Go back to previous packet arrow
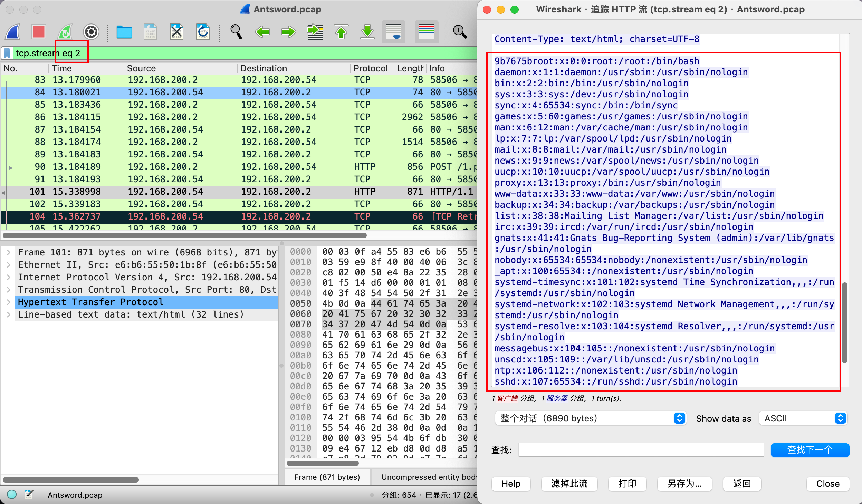The image size is (862, 504). pyautogui.click(x=262, y=32)
